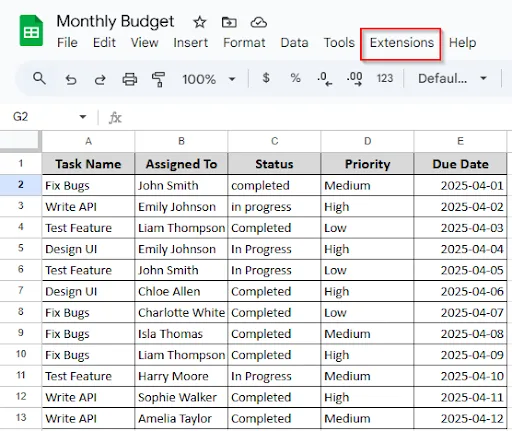
Task: Select the 2025-04-12 date cell
Action: [x=460, y=418]
